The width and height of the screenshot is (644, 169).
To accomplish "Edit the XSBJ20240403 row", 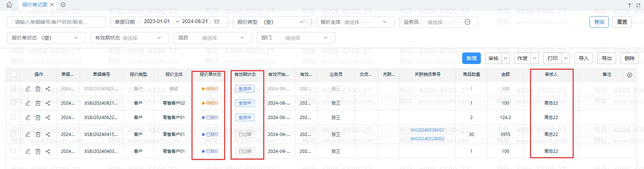I will (28, 151).
